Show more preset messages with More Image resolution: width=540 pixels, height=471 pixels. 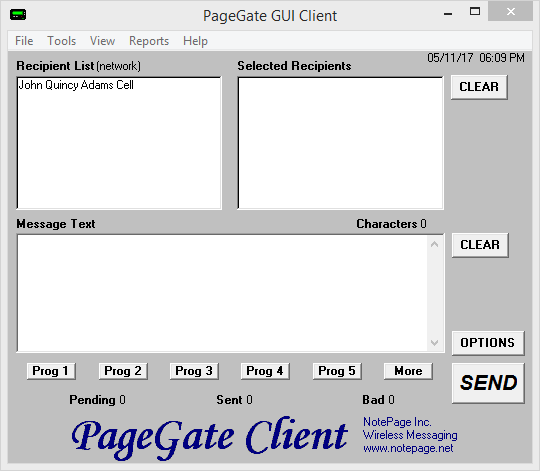click(408, 371)
